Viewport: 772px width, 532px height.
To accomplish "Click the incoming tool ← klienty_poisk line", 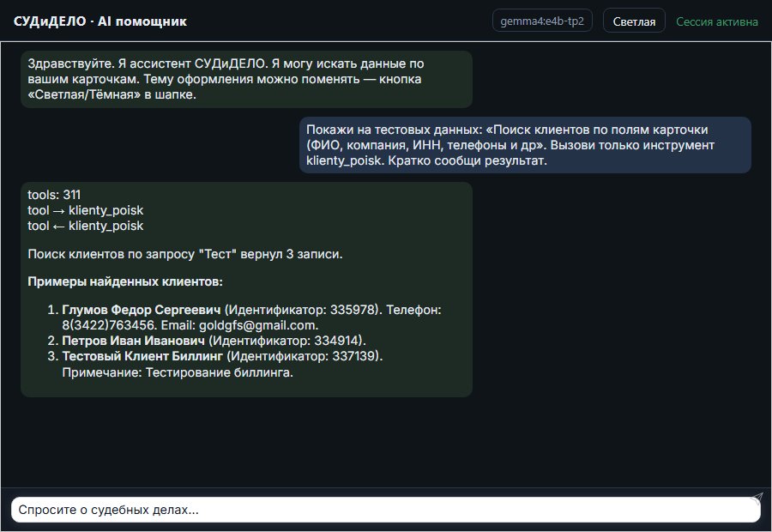I will pos(85,226).
